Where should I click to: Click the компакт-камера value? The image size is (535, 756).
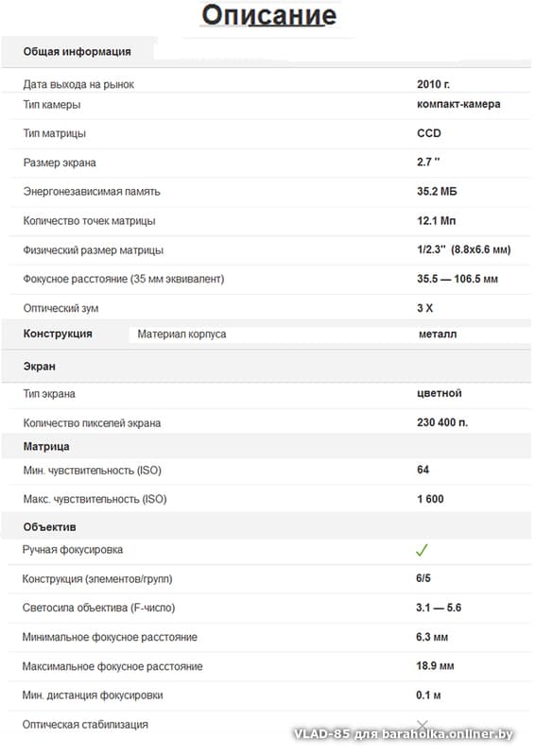tap(458, 104)
